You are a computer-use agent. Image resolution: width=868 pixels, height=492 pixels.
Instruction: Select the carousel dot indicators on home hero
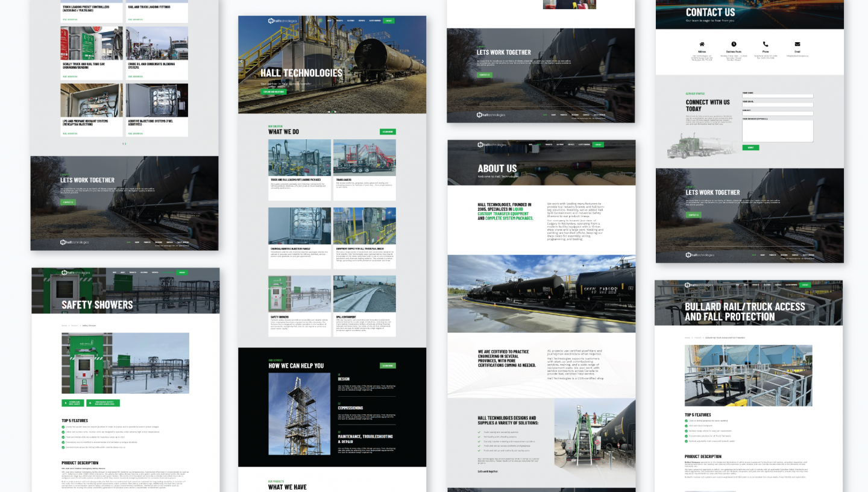(x=332, y=112)
